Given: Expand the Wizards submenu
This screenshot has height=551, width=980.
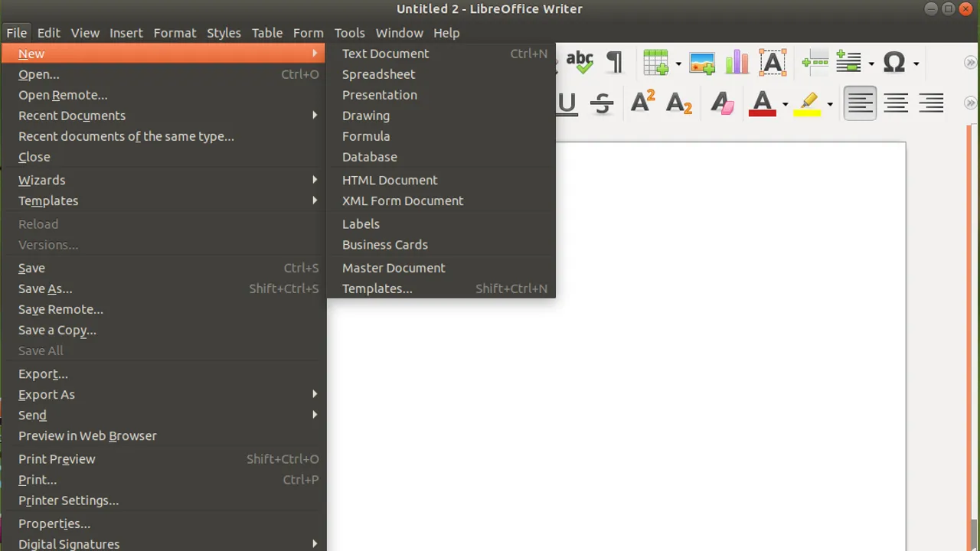Looking at the screenshot, I should (163, 180).
